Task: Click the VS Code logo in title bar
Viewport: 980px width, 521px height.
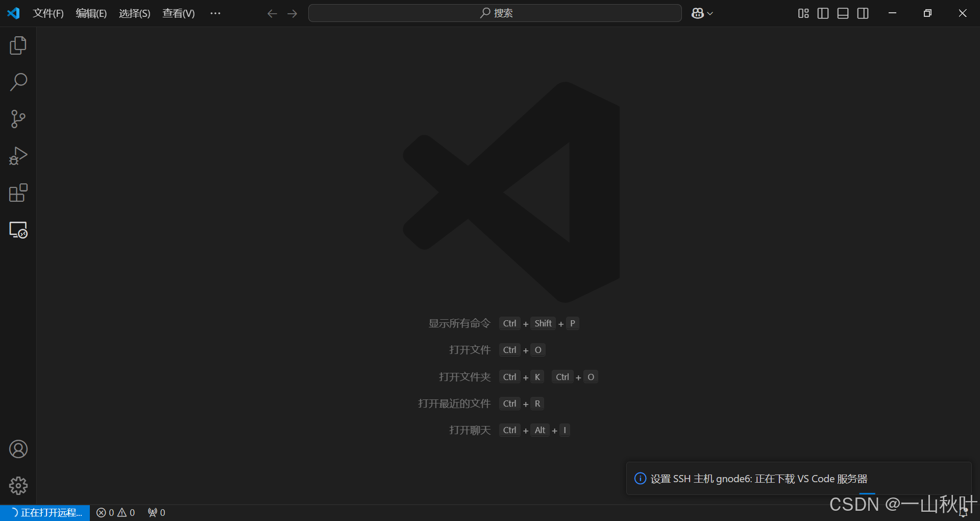Action: point(13,13)
